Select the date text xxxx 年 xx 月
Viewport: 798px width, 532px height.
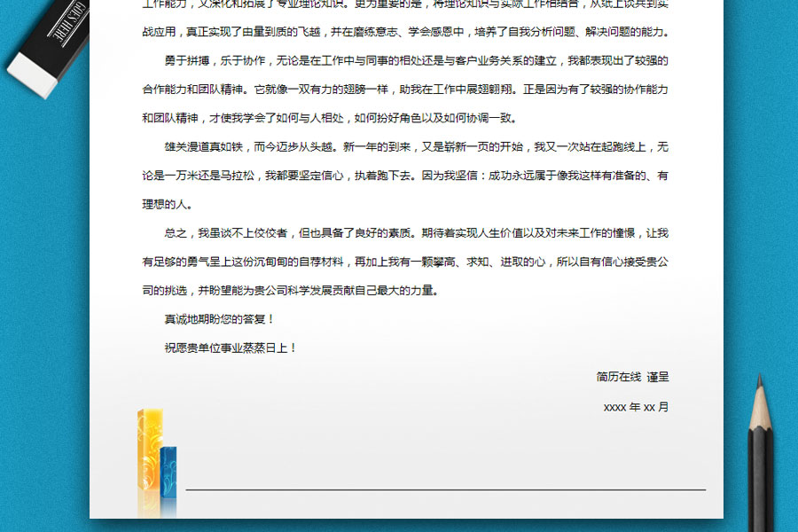click(635, 408)
